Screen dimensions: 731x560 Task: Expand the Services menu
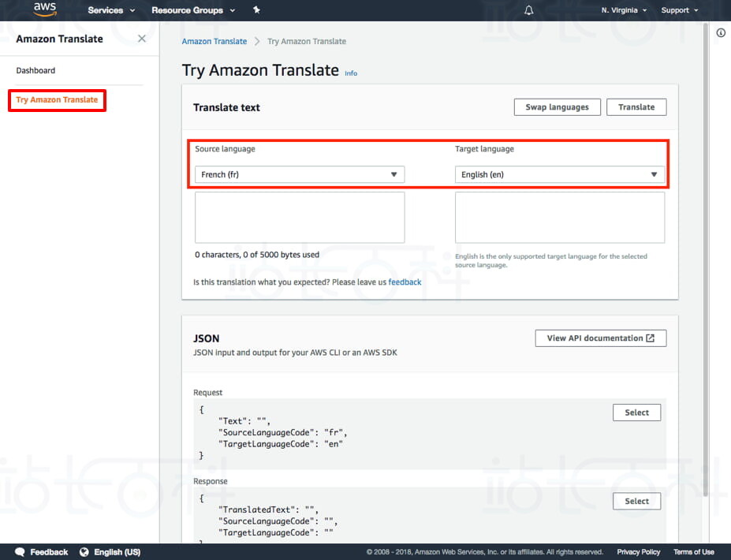111,10
